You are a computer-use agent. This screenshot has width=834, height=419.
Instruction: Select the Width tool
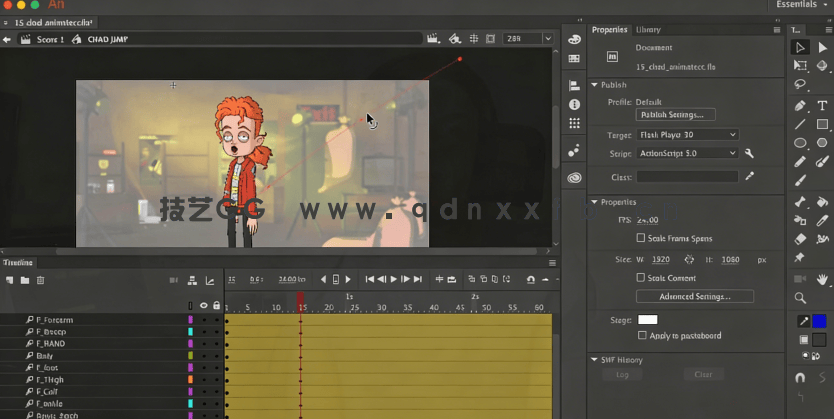point(822,239)
